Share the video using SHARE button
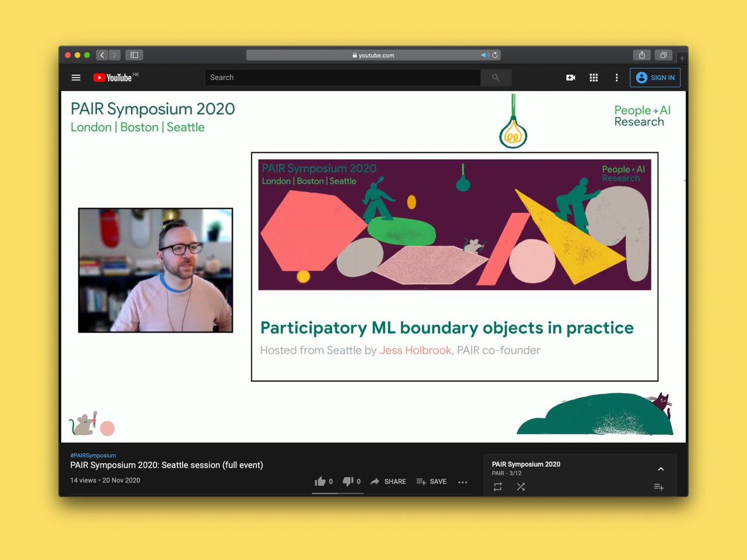 click(388, 482)
